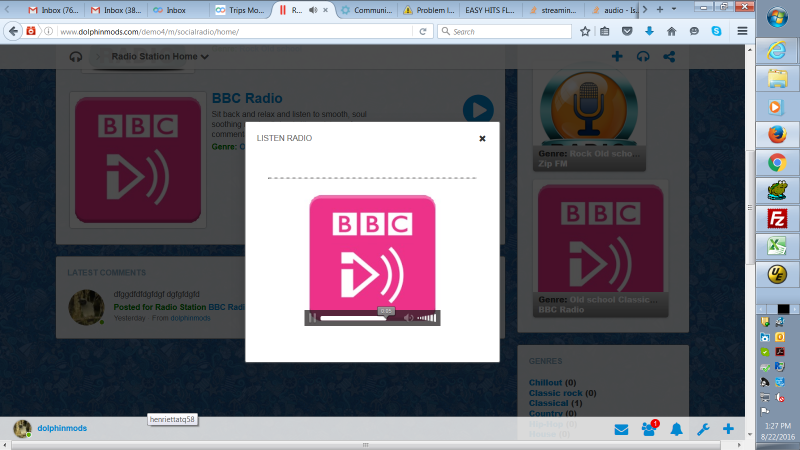Open the chat bubble toolbar icon
This screenshot has width=800, height=450.
pos(694,31)
